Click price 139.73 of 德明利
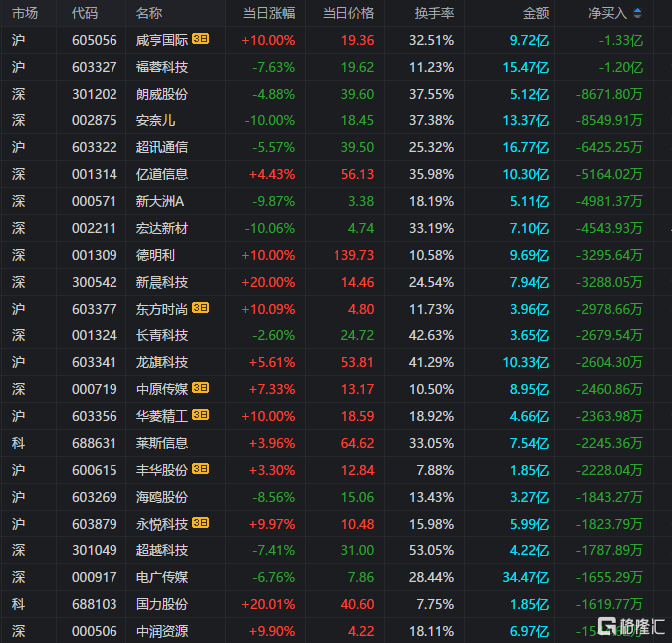The image size is (672, 643). click(354, 255)
